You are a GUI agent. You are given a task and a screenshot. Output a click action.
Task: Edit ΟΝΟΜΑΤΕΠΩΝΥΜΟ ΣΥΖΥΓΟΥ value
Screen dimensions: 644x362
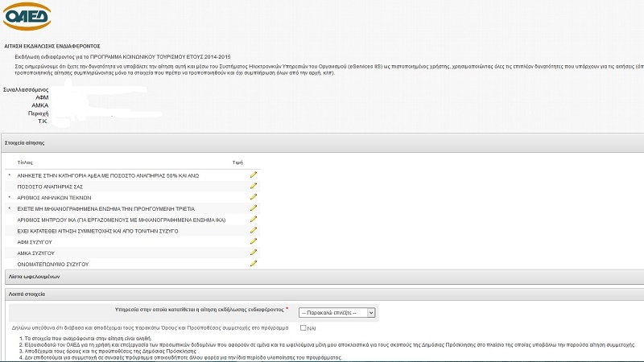click(254, 263)
